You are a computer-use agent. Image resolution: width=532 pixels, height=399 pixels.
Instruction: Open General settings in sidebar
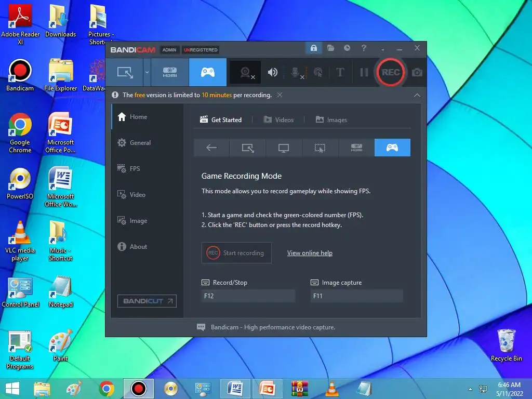point(147,143)
